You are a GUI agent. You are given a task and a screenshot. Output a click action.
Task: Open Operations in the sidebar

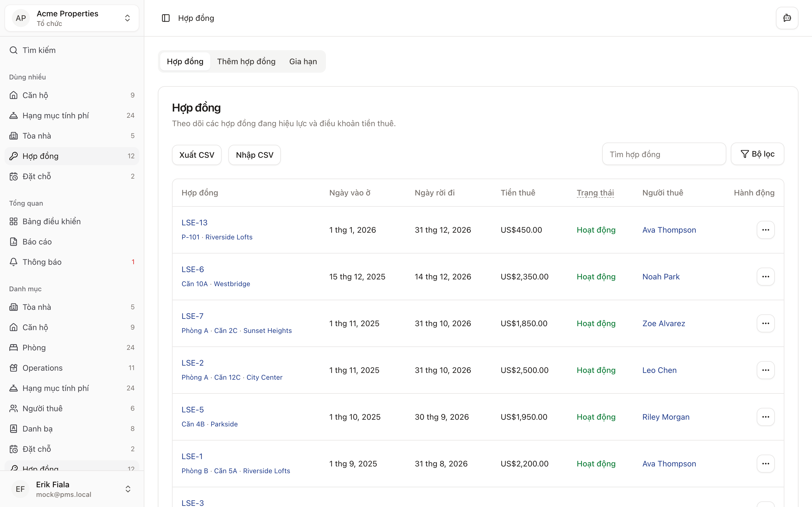click(x=42, y=368)
